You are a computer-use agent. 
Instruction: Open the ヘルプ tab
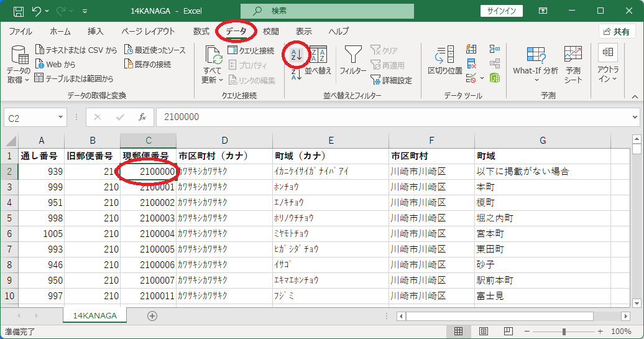coord(339,32)
